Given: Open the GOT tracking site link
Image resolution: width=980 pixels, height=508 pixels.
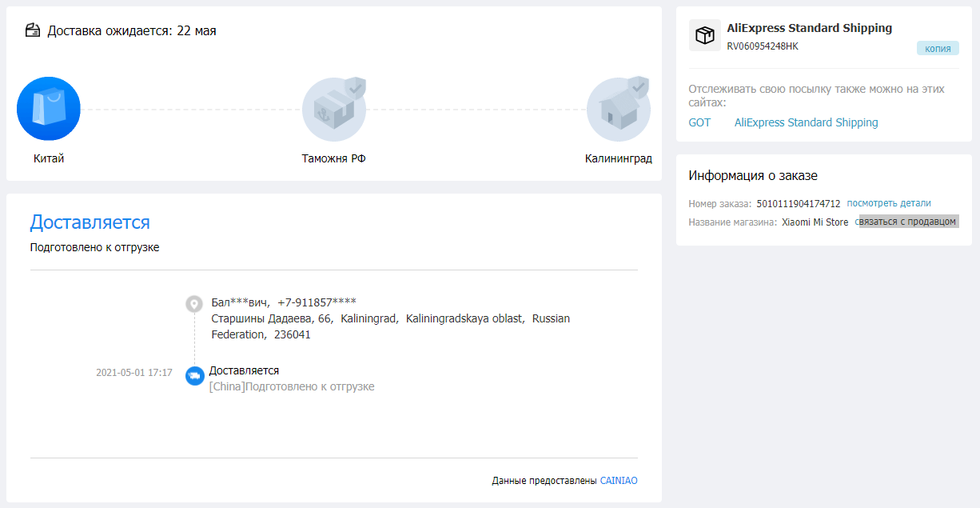Looking at the screenshot, I should pos(699,122).
